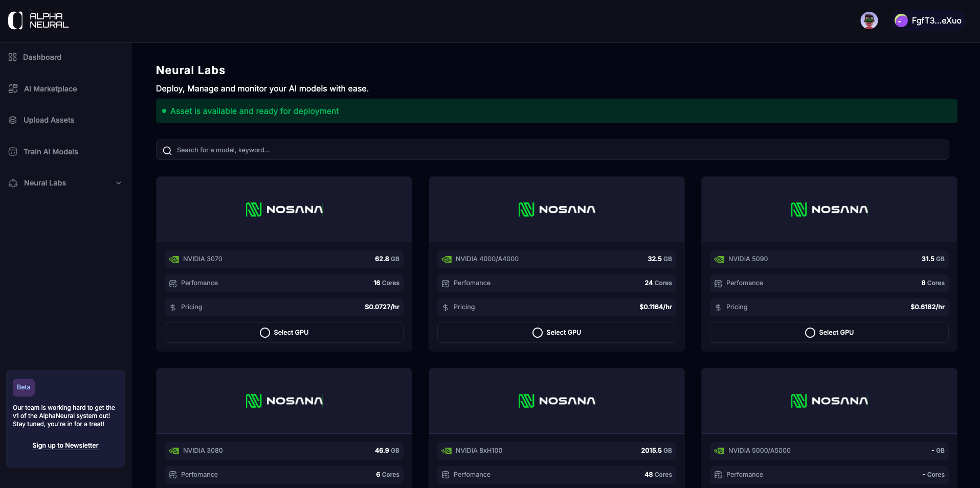Open Neural Labs menu item

45,183
